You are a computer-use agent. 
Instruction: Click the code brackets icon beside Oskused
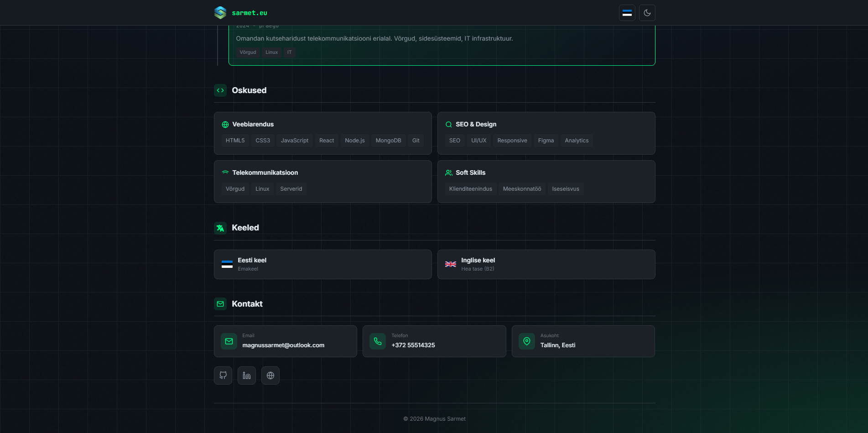click(x=220, y=90)
